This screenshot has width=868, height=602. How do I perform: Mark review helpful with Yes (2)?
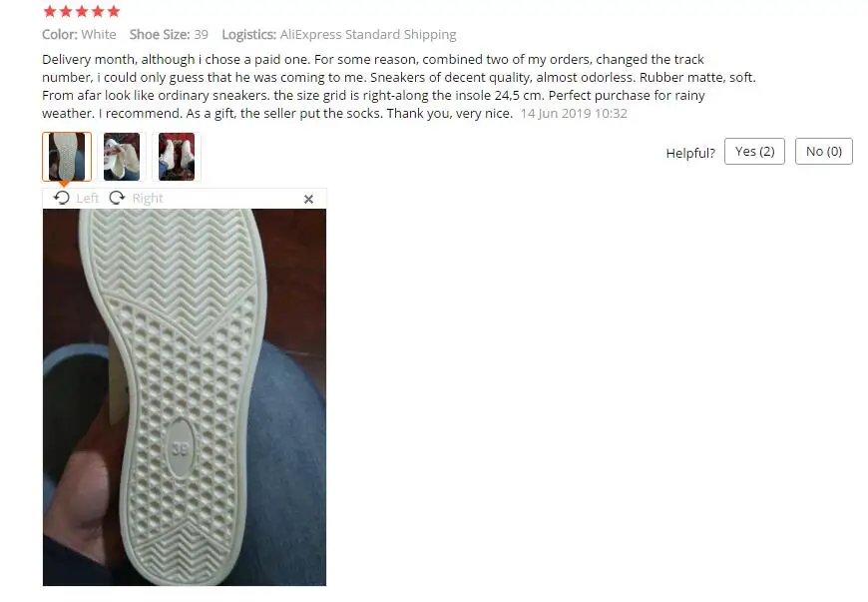[754, 151]
